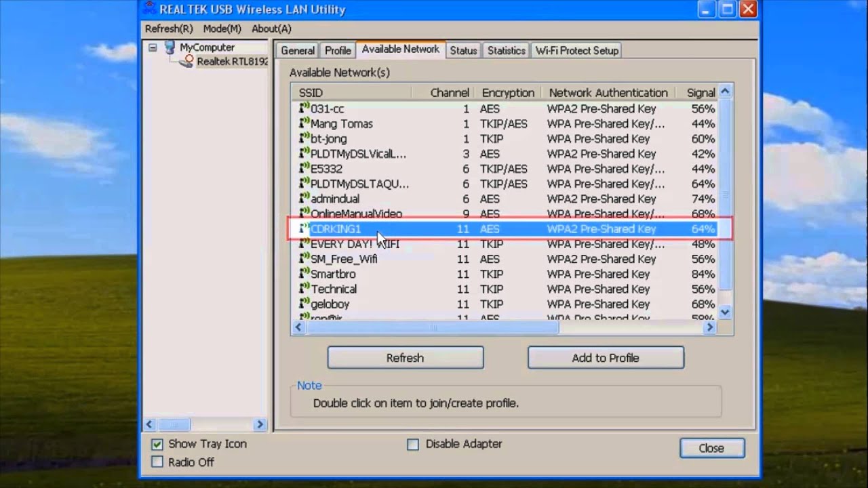Viewport: 868px width, 488px height.
Task: Click signal icon next to EVERY DAY! WIFI
Action: click(x=304, y=244)
